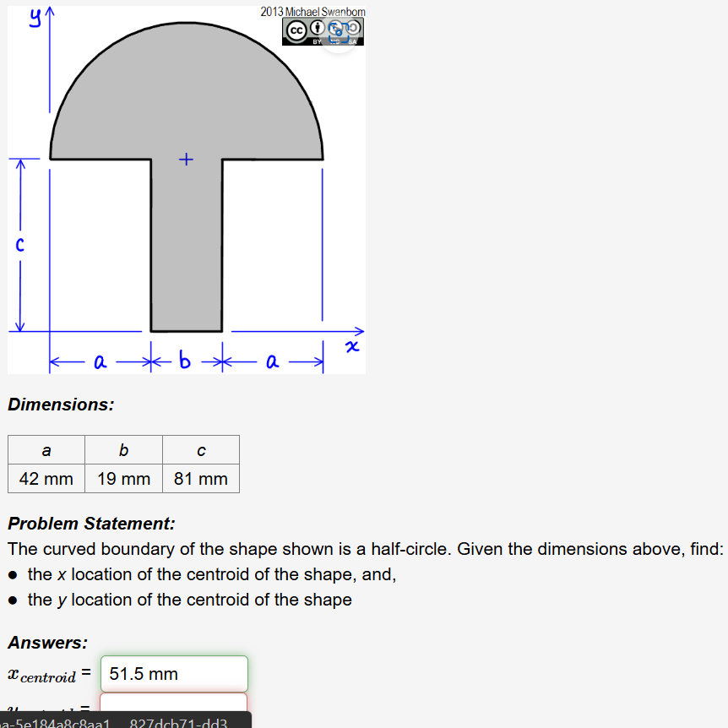Click the 42 mm table cell
The height and width of the screenshot is (728, 728).
tap(46, 478)
